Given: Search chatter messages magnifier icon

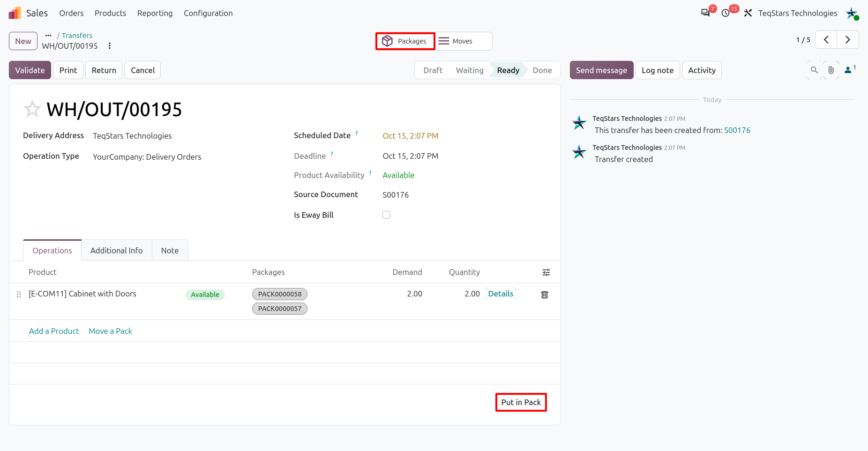Looking at the screenshot, I should pos(815,70).
